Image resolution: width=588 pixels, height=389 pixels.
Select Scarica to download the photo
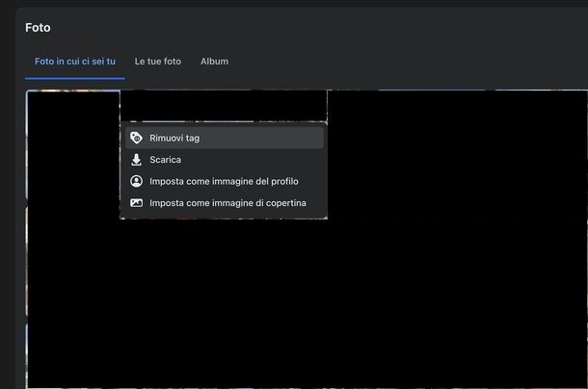(x=165, y=160)
